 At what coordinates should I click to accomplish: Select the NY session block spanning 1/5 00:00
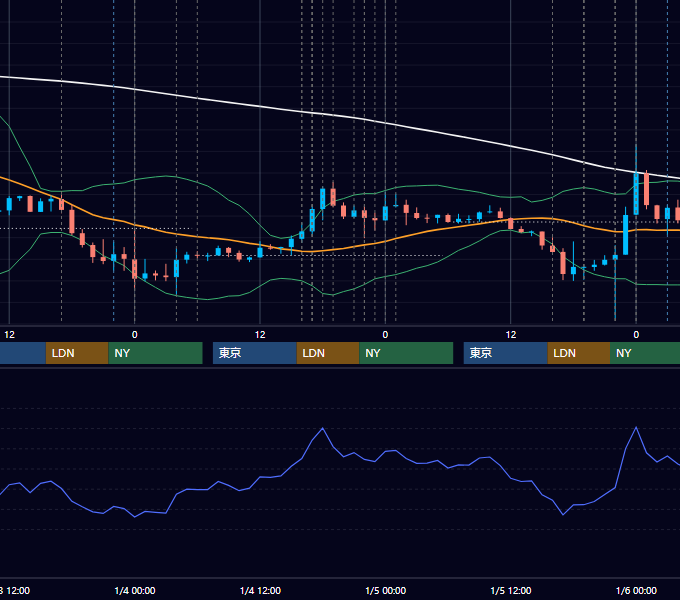[406, 353]
